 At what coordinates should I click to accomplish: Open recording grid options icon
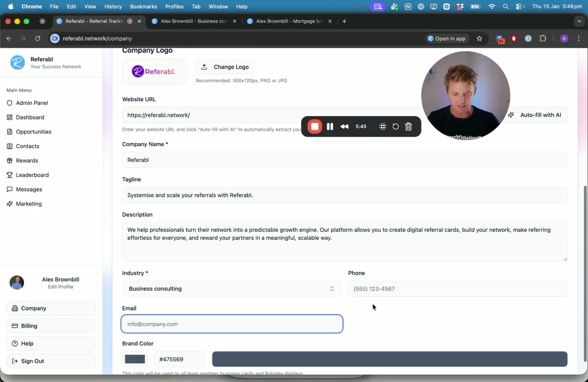pyautogui.click(x=383, y=127)
